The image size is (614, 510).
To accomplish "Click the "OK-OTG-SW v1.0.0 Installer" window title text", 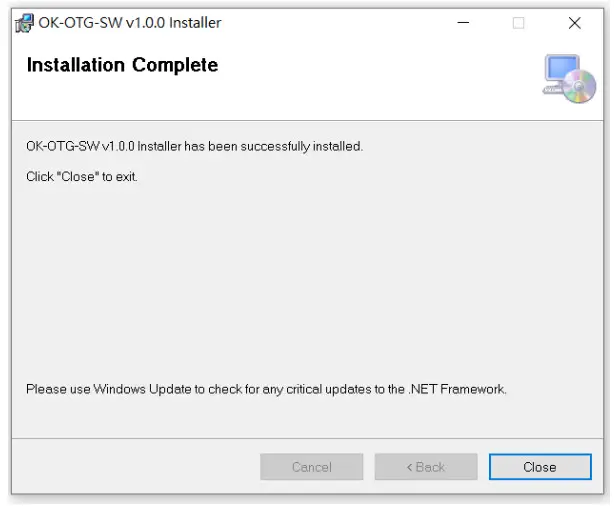I will pyautogui.click(x=130, y=23).
